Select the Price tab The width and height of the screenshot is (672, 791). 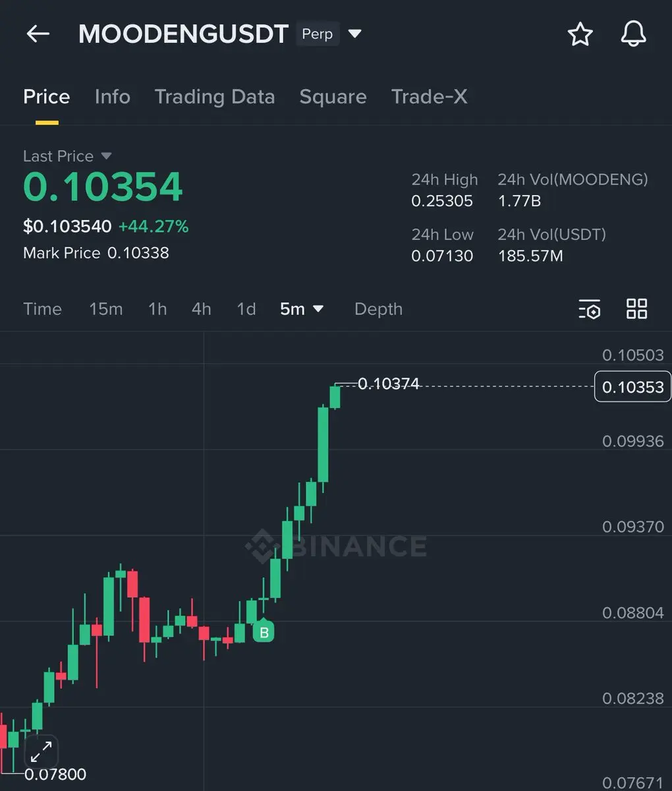click(46, 97)
